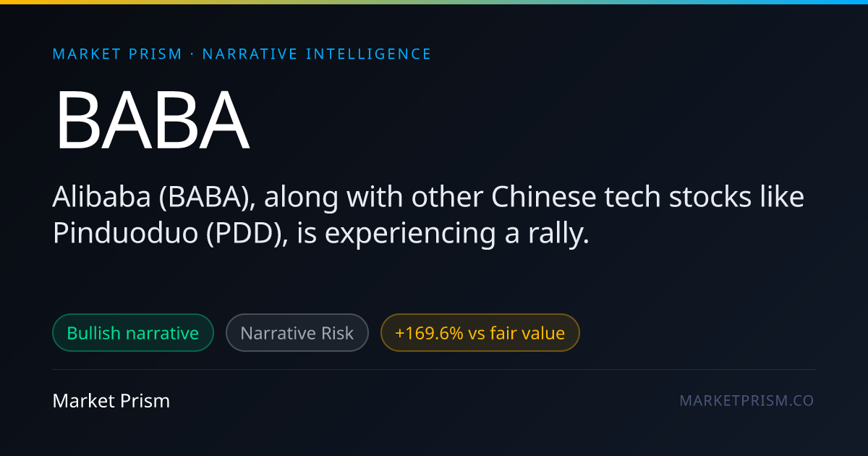Image resolution: width=868 pixels, height=456 pixels.
Task: Click the +169.6% vs fair value badge
Action: point(480,333)
